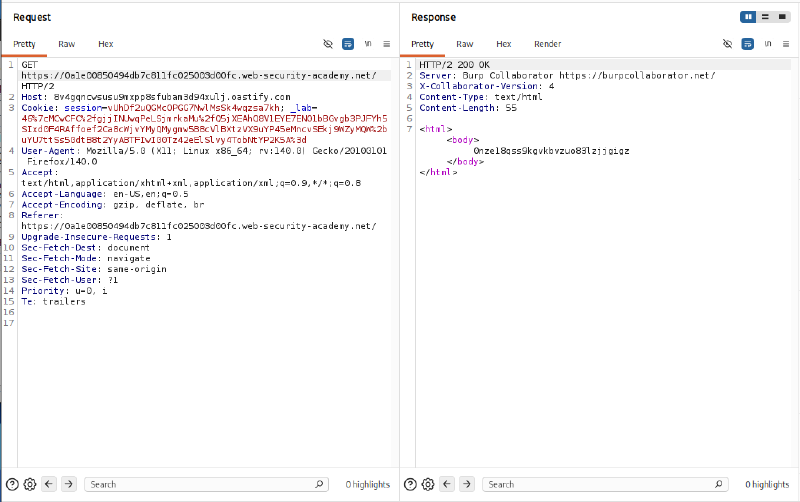
Task: Click magnifier icon in Request search box
Action: (319, 484)
